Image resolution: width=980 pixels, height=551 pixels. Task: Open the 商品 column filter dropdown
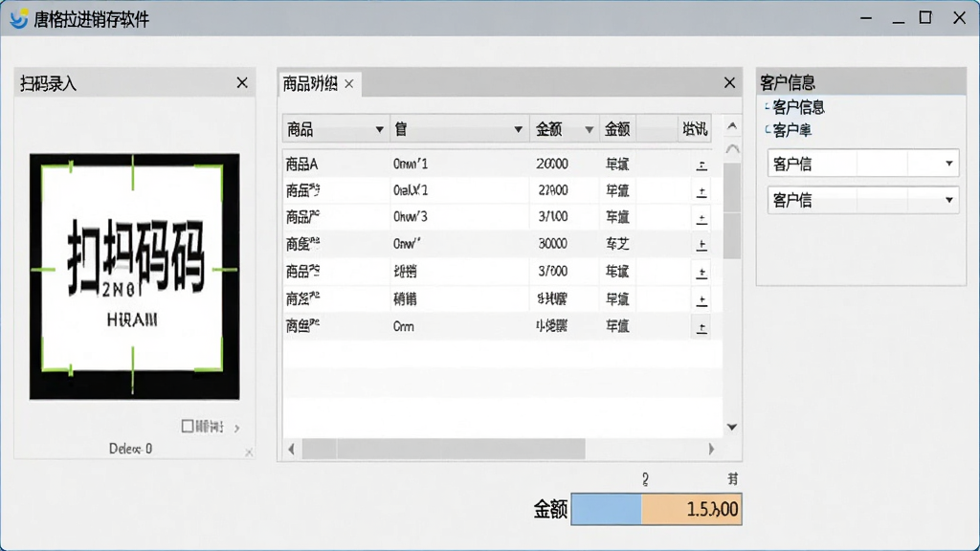[x=379, y=129]
